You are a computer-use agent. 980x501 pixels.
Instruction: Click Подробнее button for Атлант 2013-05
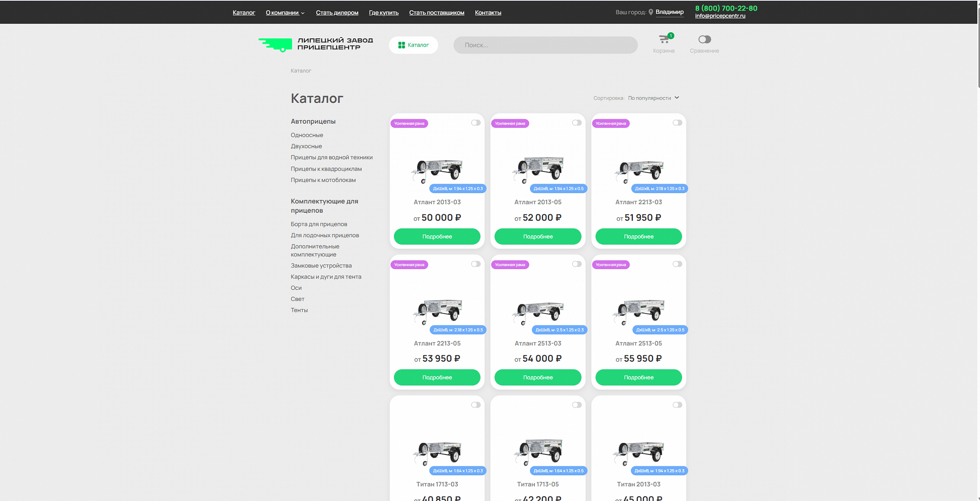pos(538,236)
